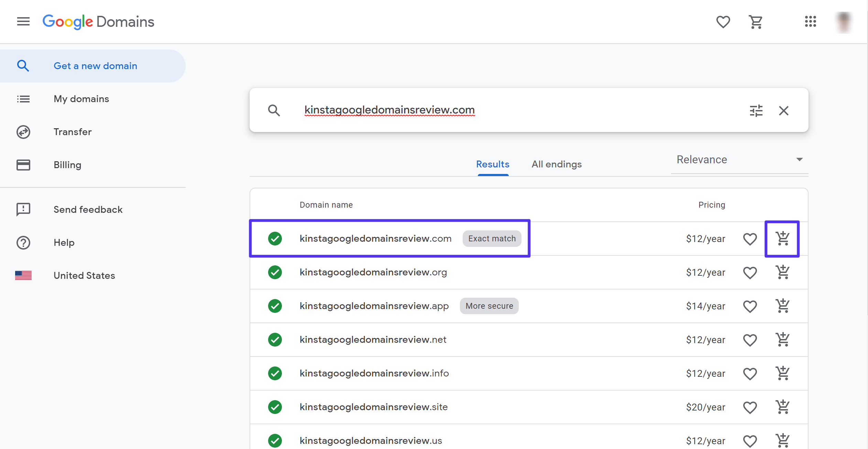Click the filter adjustment icon in search bar

(x=756, y=111)
